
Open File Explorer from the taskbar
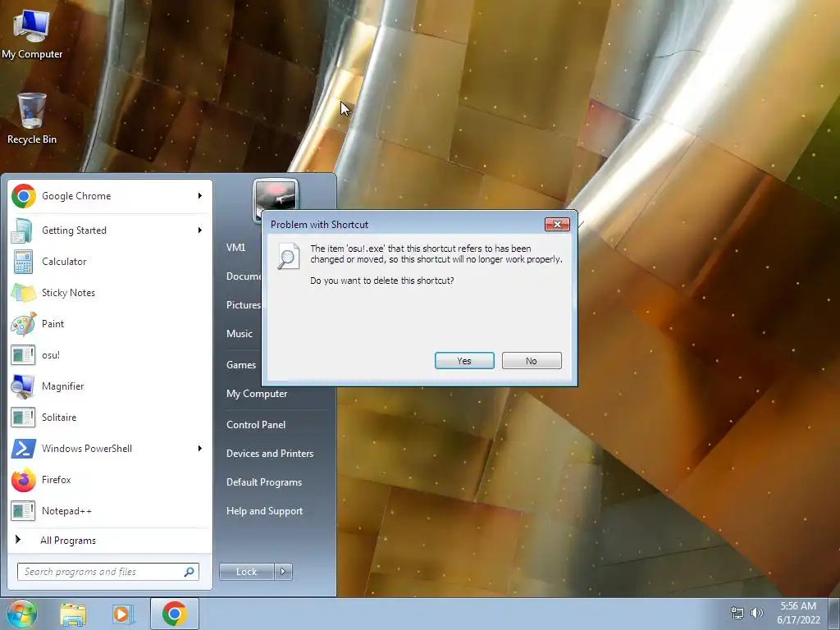(x=73, y=614)
